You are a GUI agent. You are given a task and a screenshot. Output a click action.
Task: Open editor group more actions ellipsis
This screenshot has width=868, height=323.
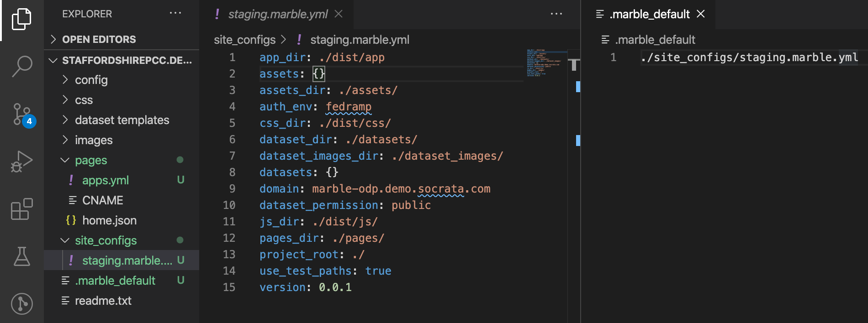pos(556,14)
